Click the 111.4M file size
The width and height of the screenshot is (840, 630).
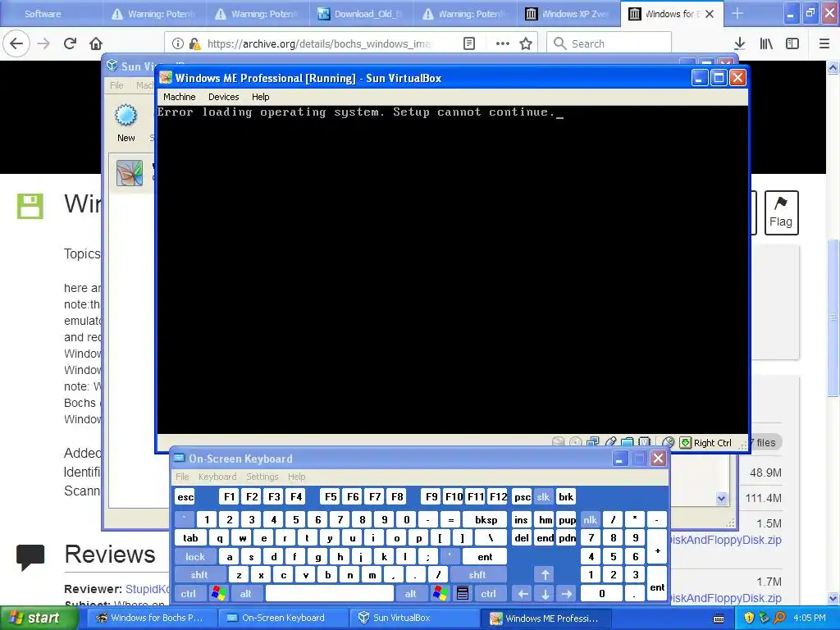pos(763,498)
